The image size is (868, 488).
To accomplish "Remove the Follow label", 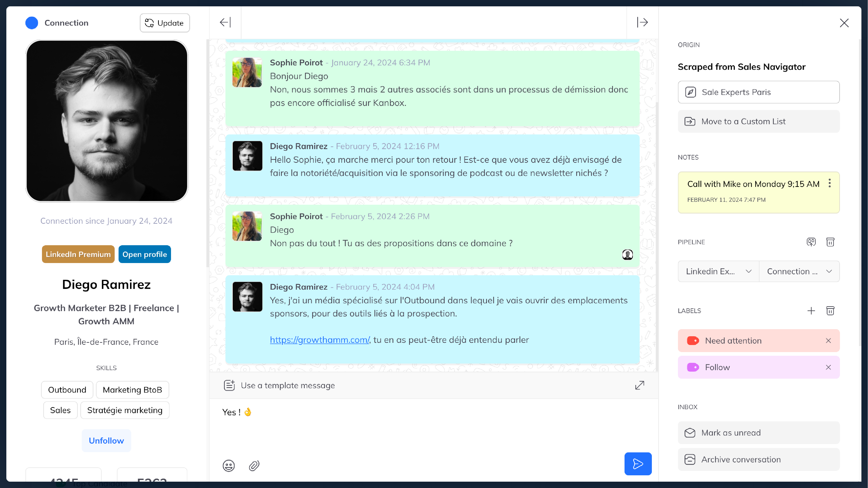I will 828,367.
